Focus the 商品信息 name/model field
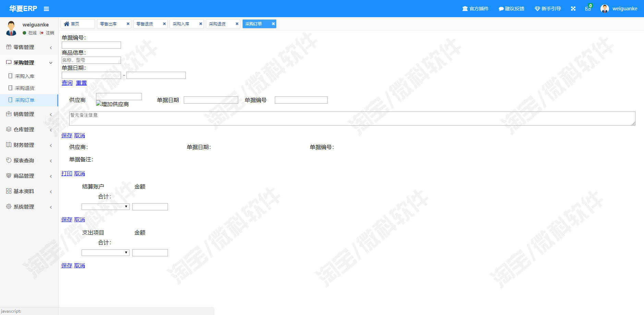The width and height of the screenshot is (644, 315). click(91, 60)
